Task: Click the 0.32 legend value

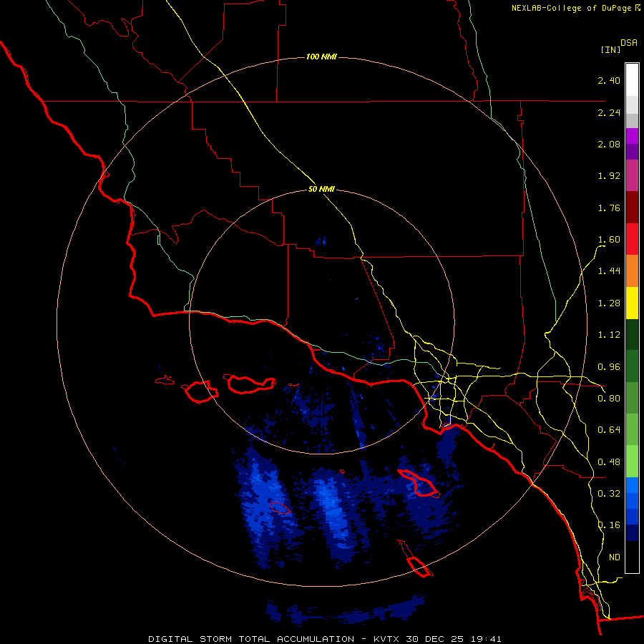Action: tap(609, 494)
